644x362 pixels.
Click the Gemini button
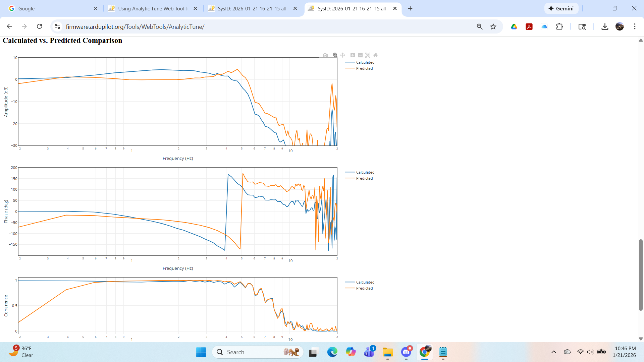click(x=561, y=8)
